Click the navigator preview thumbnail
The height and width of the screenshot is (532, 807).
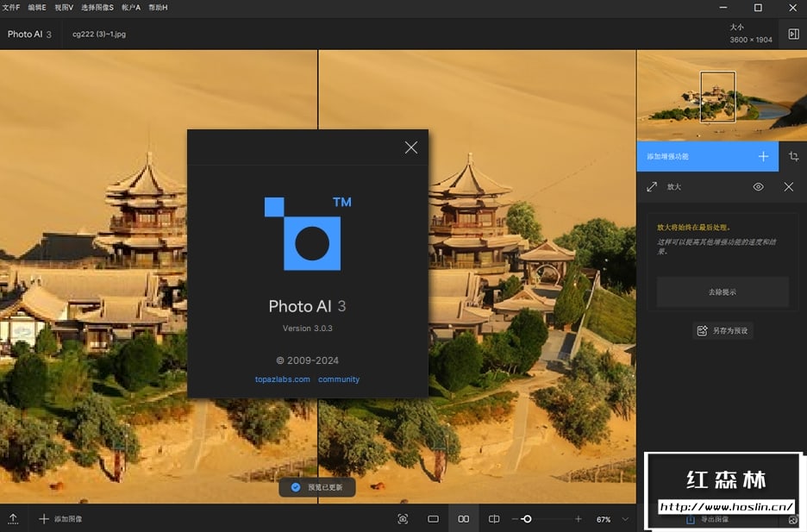[722, 96]
